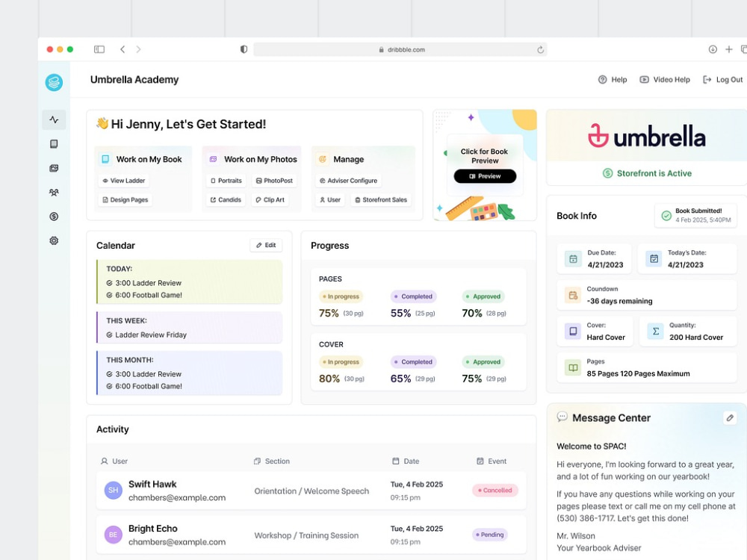
Task: Click the pencil edit icon in Message Center
Action: click(x=730, y=417)
